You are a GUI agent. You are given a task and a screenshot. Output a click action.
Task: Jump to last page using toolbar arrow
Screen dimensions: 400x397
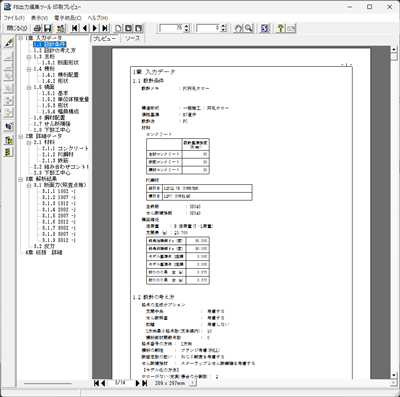click(x=105, y=28)
